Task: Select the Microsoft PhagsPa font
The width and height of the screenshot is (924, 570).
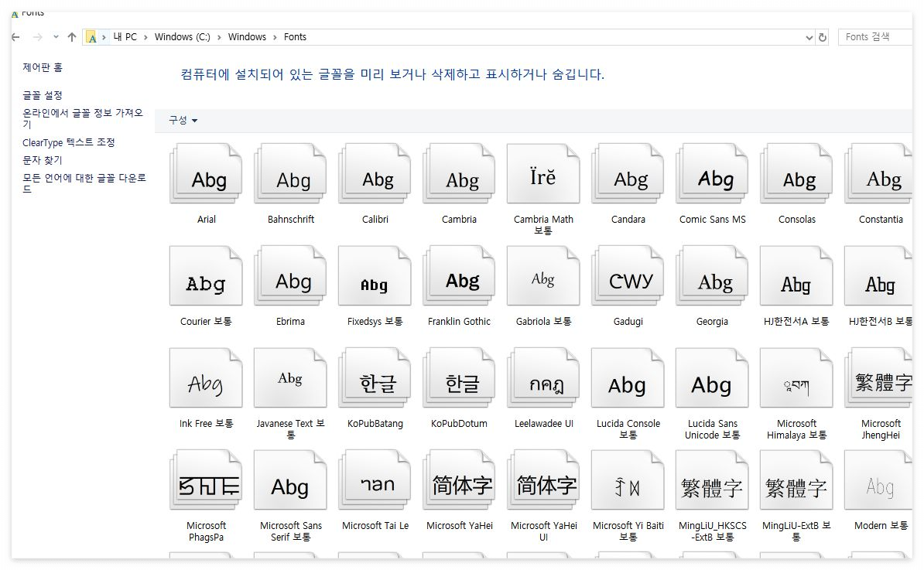Action: [206, 480]
